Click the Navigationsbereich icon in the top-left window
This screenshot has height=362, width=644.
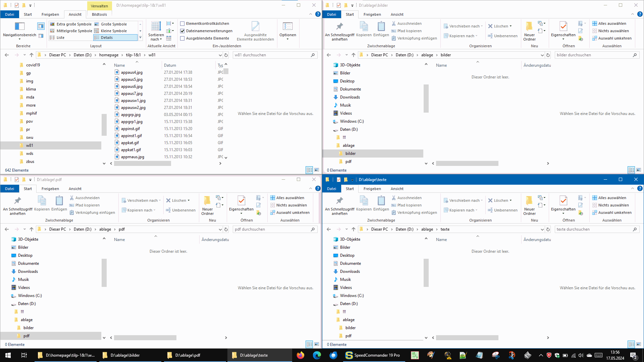tap(19, 26)
